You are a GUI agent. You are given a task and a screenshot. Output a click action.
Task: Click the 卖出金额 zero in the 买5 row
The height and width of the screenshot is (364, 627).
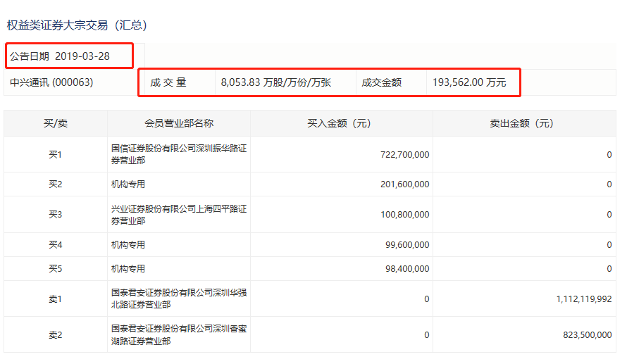(x=609, y=268)
